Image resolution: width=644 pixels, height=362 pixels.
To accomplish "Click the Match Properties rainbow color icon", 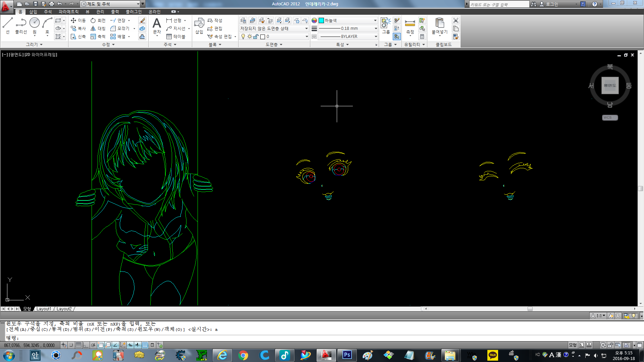I will (314, 20).
